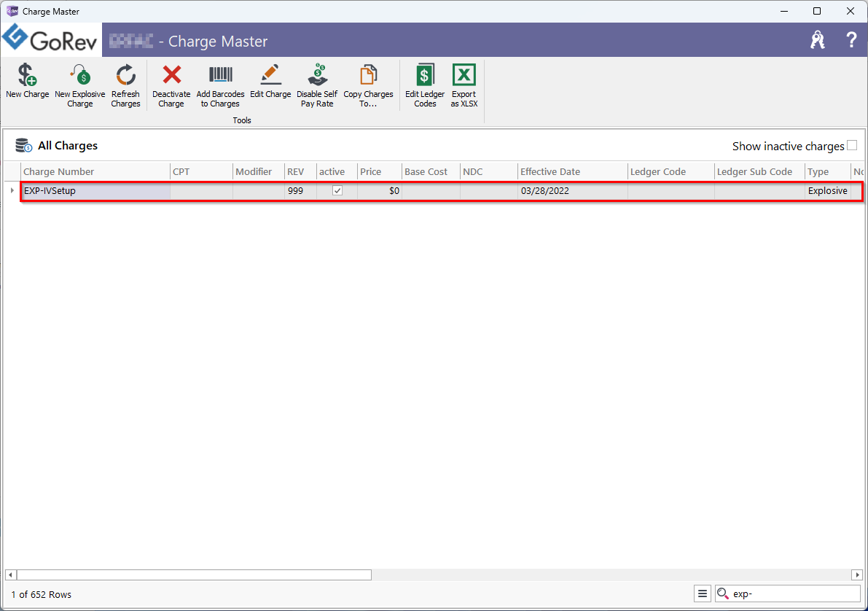
Task: Click REV value 999
Action: [300, 190]
